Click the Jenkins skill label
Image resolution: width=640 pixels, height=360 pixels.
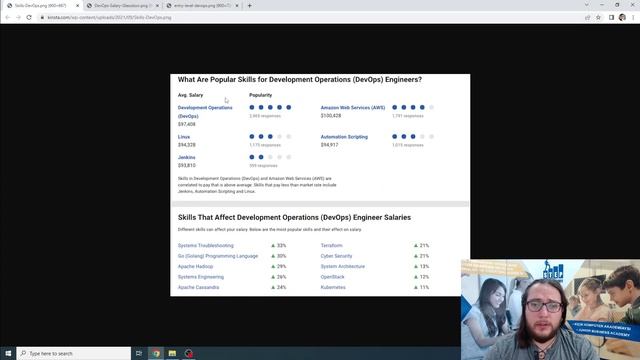tap(187, 157)
